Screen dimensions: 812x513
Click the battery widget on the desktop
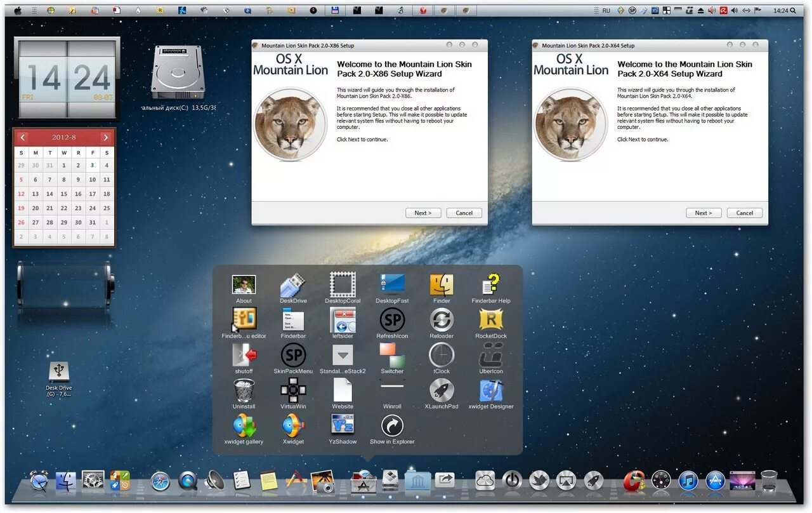click(x=65, y=284)
